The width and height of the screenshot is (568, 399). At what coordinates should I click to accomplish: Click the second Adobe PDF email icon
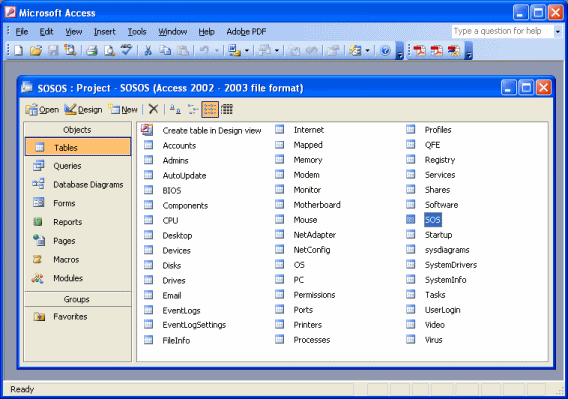(x=437, y=50)
